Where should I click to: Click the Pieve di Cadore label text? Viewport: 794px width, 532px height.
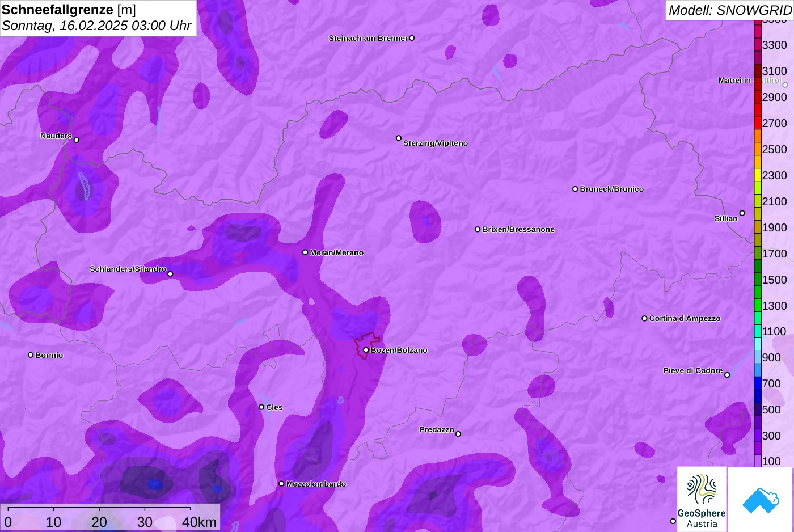click(x=693, y=370)
